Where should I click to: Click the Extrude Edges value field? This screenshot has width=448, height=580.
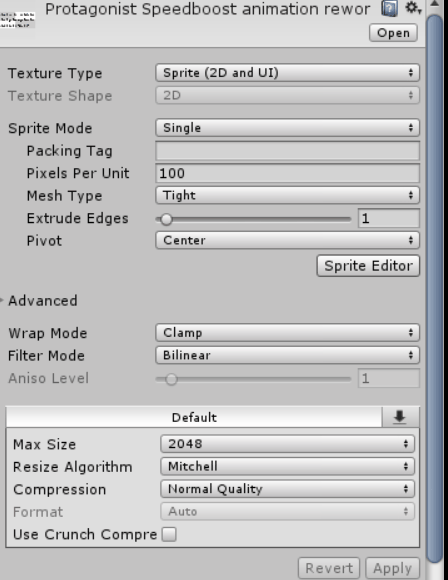pos(389,218)
